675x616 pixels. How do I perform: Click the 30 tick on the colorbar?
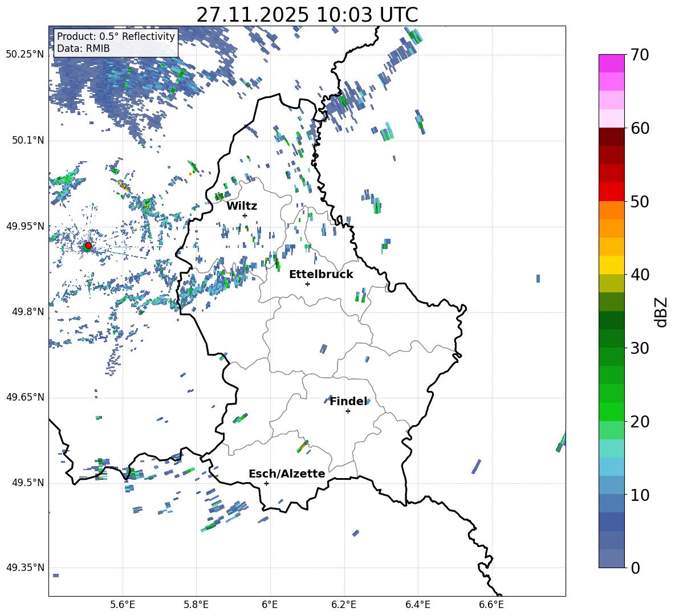tap(639, 348)
